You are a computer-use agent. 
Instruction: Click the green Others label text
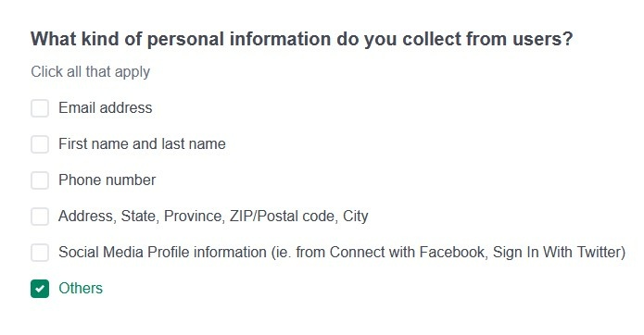click(81, 288)
